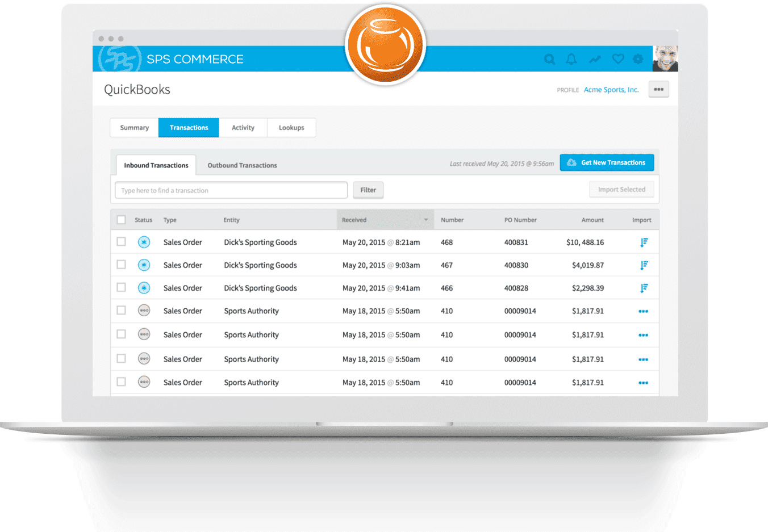Click the amount $2,298.39

click(588, 288)
